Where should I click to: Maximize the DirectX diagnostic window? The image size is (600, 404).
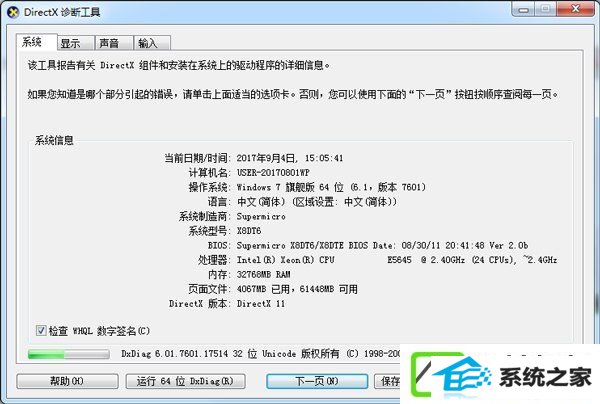coord(546,9)
